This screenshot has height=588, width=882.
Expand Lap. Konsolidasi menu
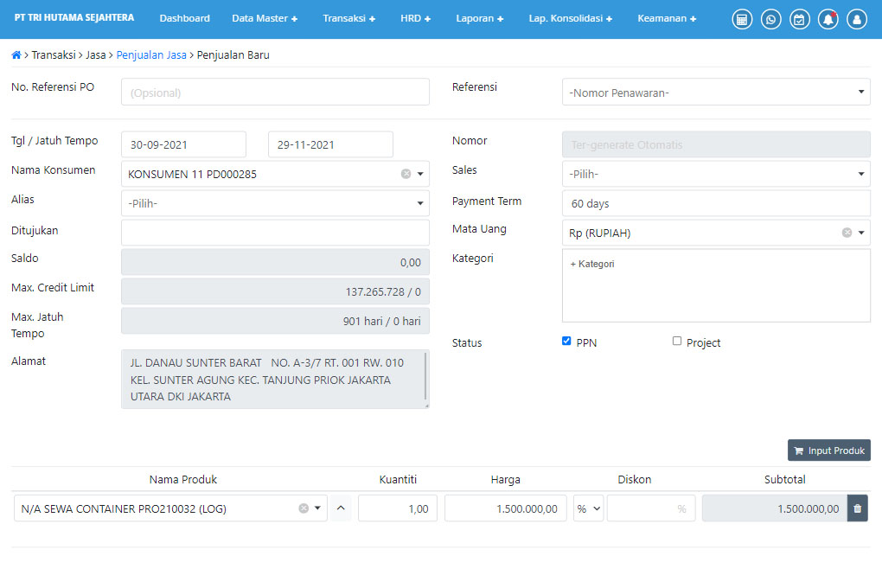tap(571, 18)
